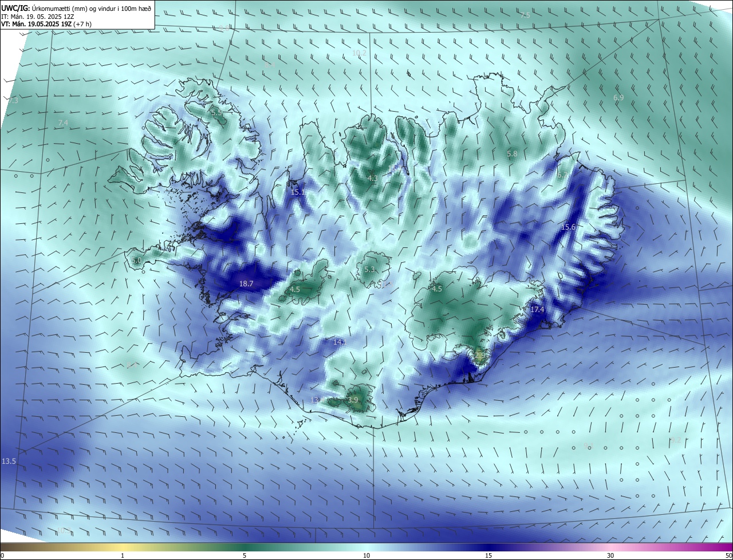Image resolution: width=733 pixels, height=560 pixels.
Task: Click the 4.3 value in northern highlands
Action: [372, 179]
